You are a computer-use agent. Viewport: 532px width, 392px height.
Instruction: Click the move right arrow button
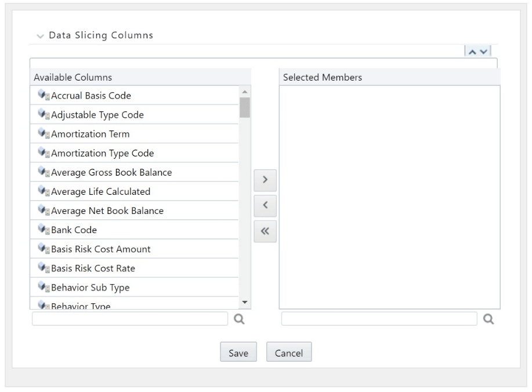pyautogui.click(x=265, y=180)
